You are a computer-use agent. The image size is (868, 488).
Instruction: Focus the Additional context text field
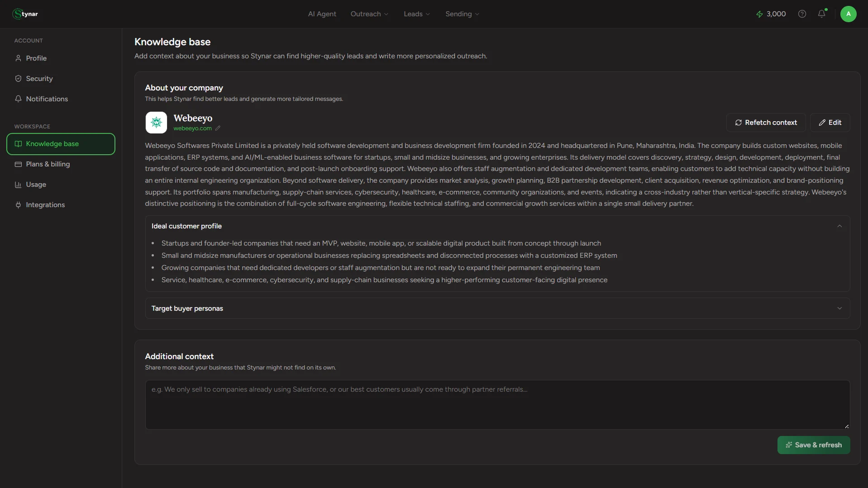pos(497,405)
